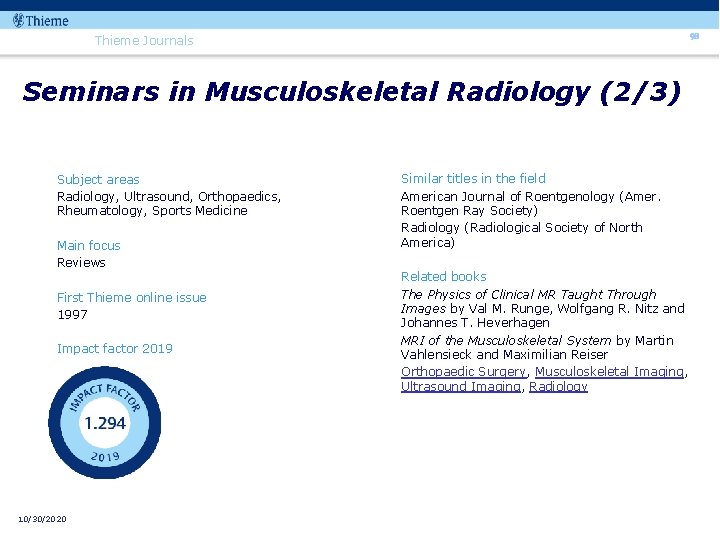The image size is (720, 540).
Task: Click the Subject areas heading
Action: click(x=98, y=180)
